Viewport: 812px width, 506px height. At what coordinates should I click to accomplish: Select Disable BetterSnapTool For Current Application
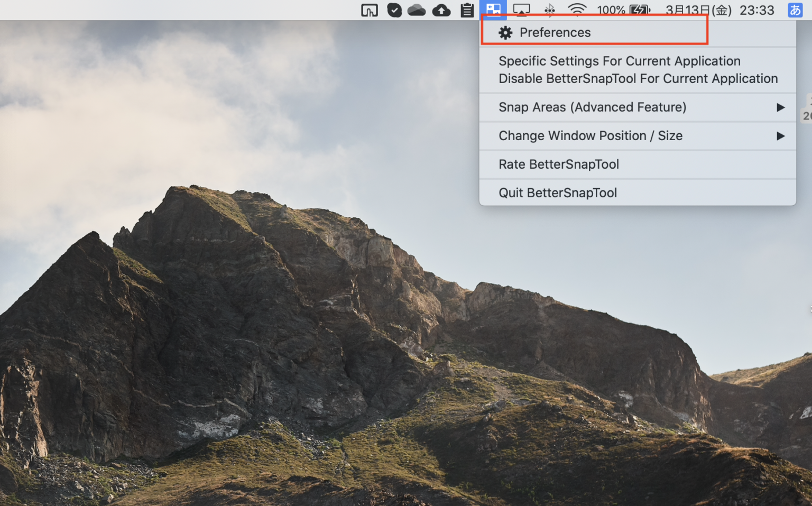click(x=638, y=79)
